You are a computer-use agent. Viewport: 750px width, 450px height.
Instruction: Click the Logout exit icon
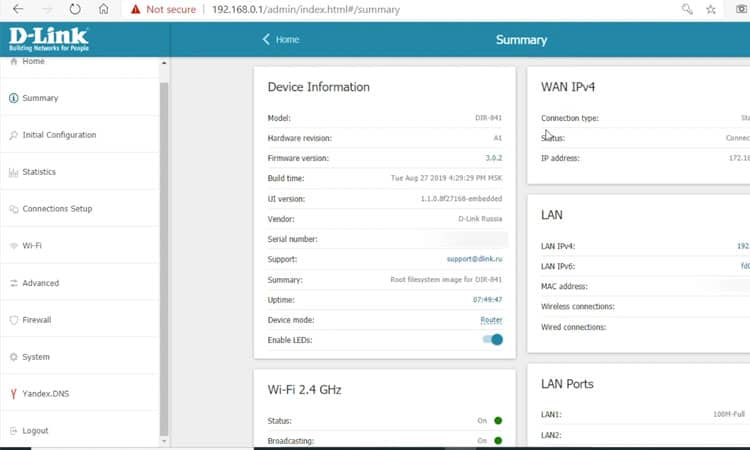(13, 430)
